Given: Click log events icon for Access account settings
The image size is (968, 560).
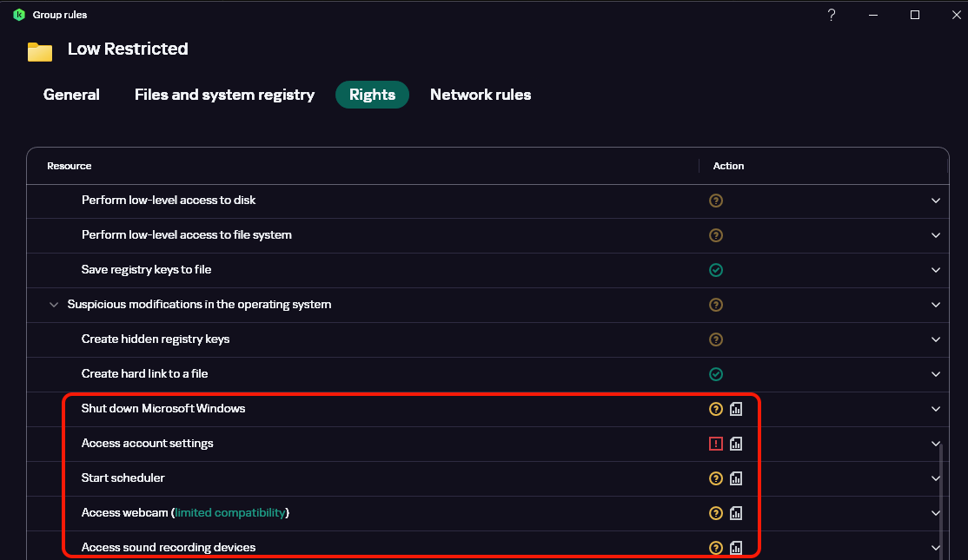Looking at the screenshot, I should (x=736, y=444).
